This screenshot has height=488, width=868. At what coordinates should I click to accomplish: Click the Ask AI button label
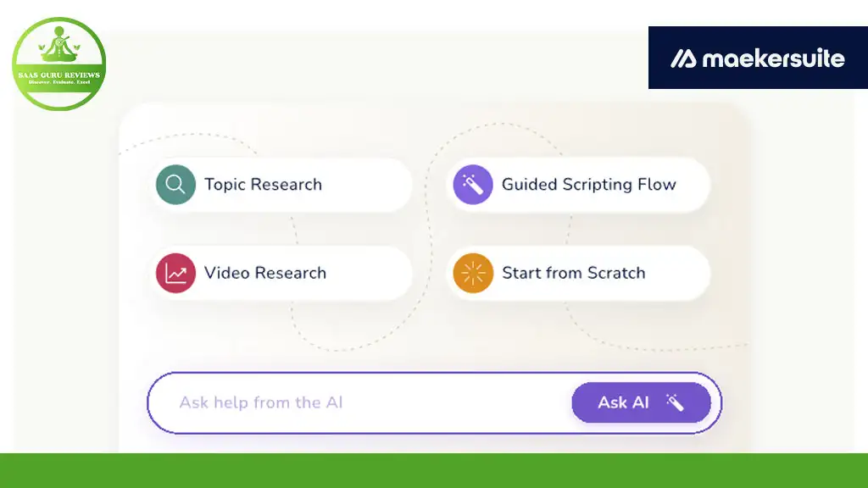(x=623, y=402)
